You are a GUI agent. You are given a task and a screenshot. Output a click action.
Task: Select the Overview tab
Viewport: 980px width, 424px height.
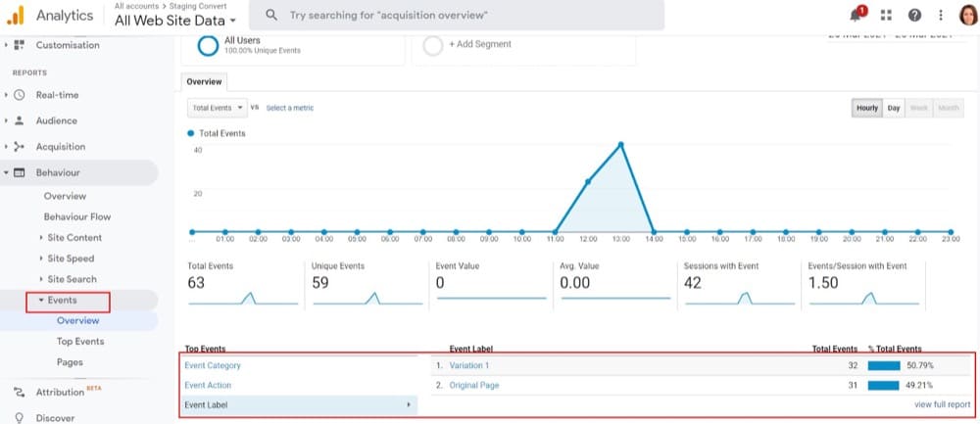(x=205, y=82)
